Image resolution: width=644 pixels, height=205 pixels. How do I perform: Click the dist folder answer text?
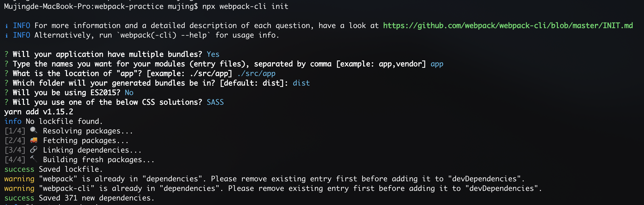tap(301, 83)
